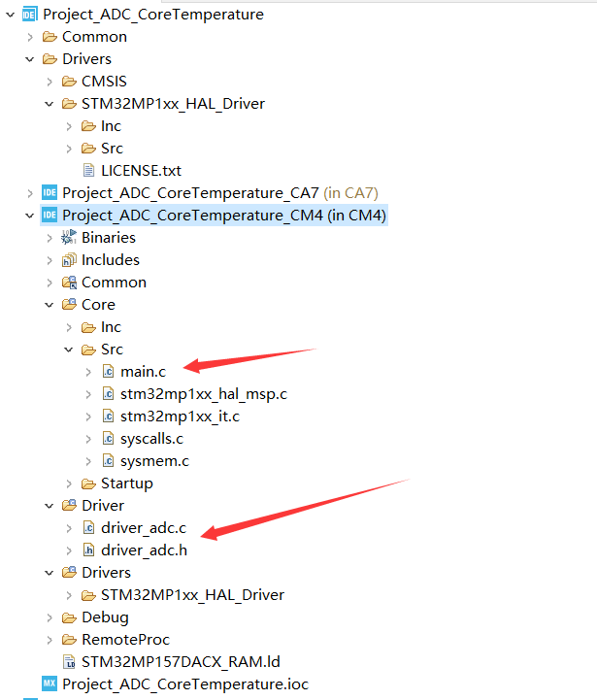Select driver_adc.c
The width and height of the screenshot is (597, 700).
144,528
